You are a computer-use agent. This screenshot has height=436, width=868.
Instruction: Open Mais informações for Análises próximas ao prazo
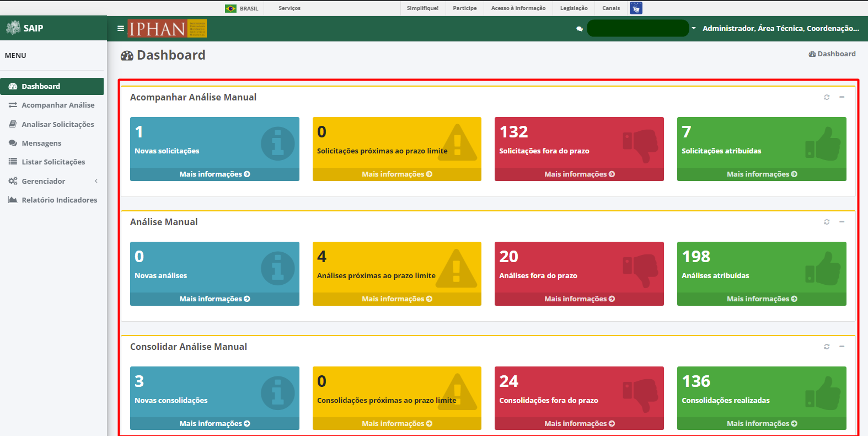pos(397,299)
